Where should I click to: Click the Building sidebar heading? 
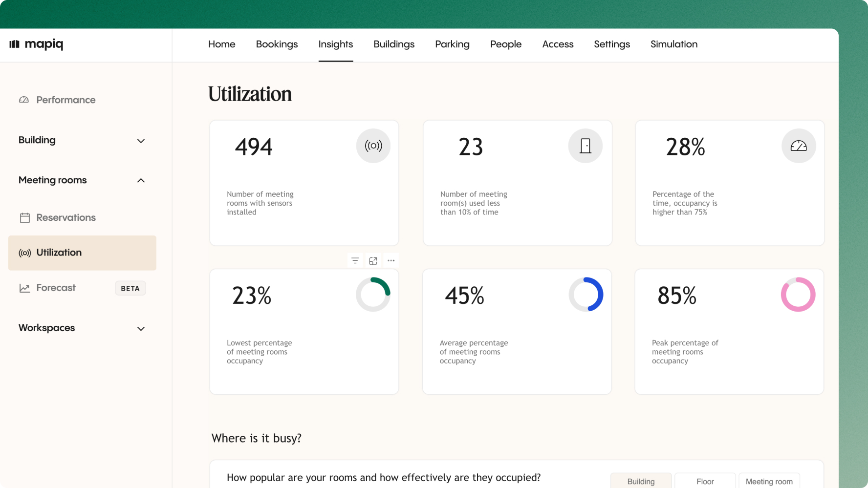coord(37,140)
